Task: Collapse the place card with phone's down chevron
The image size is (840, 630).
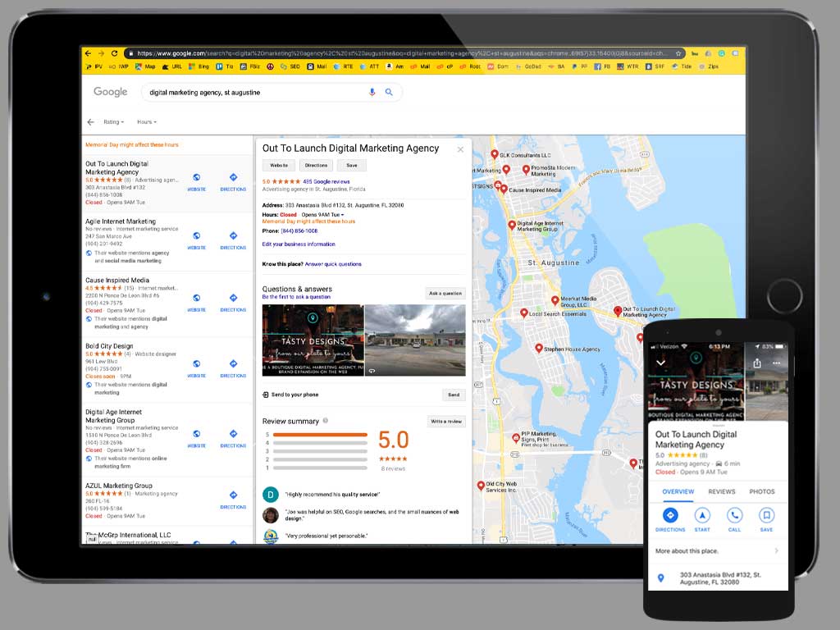Action: coord(661,363)
